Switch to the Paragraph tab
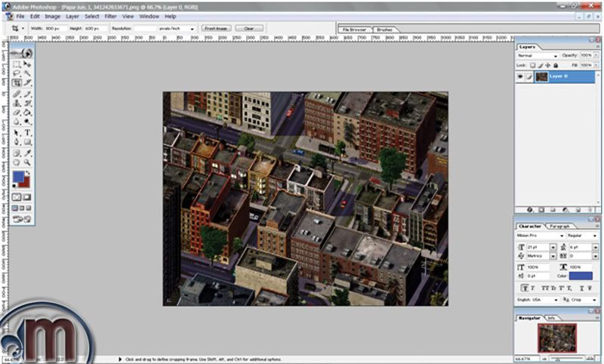The width and height of the screenshot is (604, 364). 559,226
